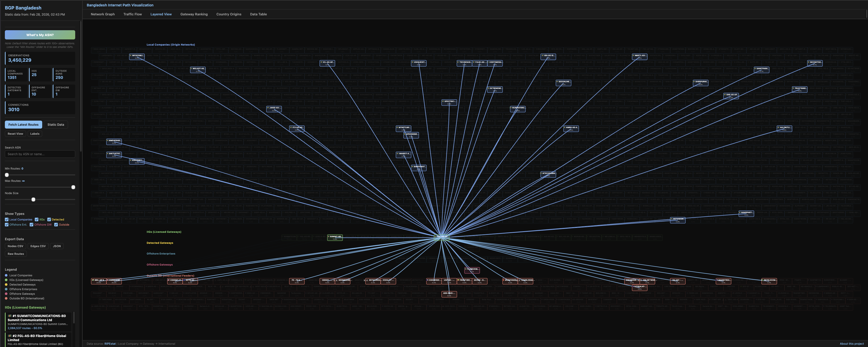The height and width of the screenshot is (347, 868).
Task: Uncheck the Detected show type
Action: coord(49,219)
